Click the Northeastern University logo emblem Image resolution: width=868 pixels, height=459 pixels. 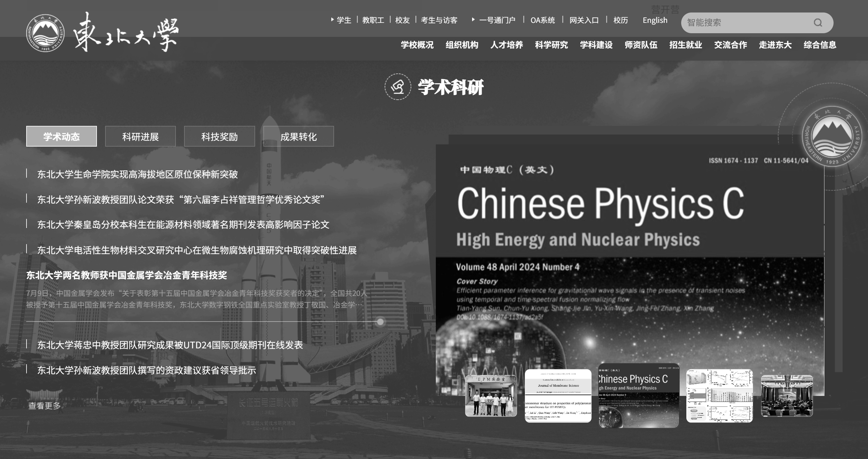point(45,33)
